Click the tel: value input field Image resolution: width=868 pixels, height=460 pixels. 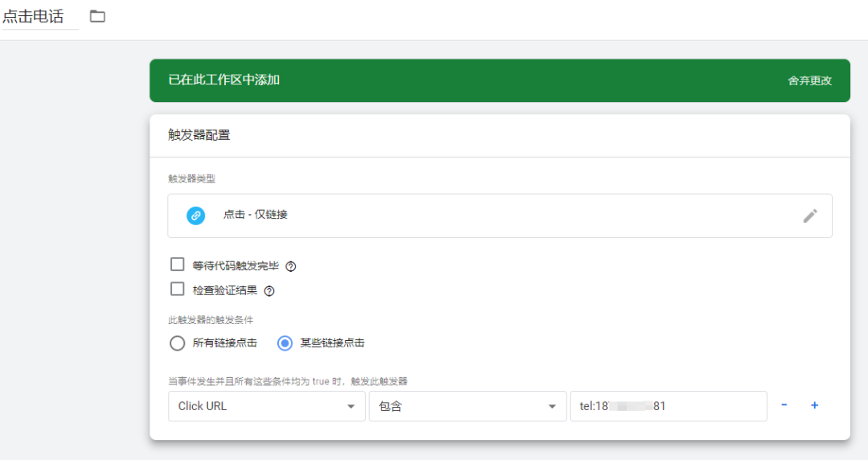(668, 406)
